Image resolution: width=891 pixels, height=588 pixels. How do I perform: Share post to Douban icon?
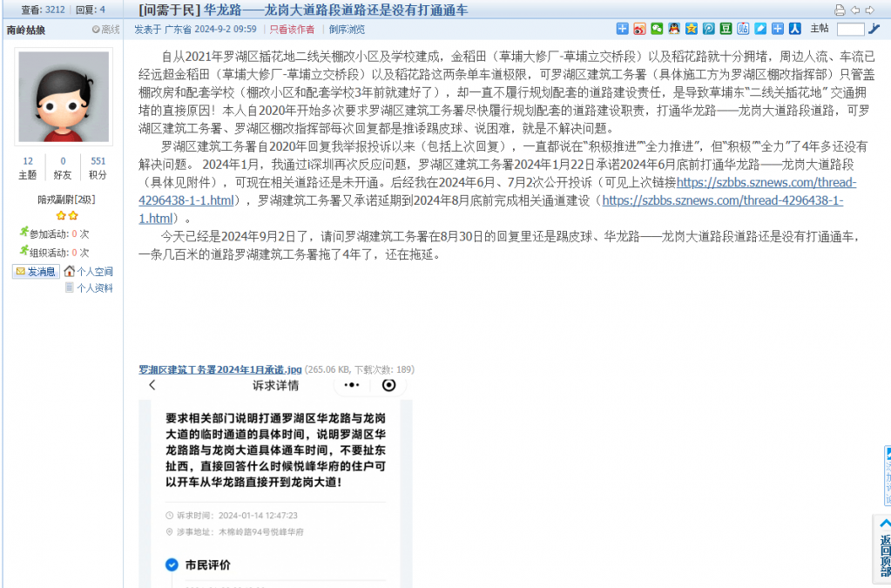[726, 29]
